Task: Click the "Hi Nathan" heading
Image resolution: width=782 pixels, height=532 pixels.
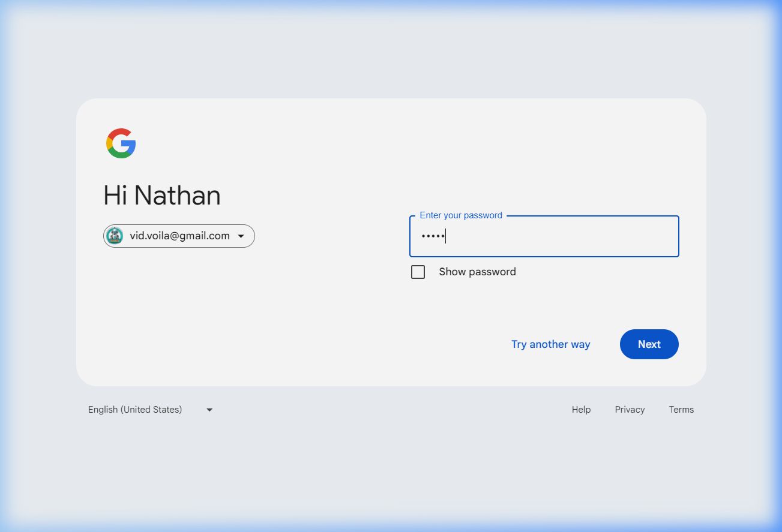Action: pyautogui.click(x=162, y=196)
